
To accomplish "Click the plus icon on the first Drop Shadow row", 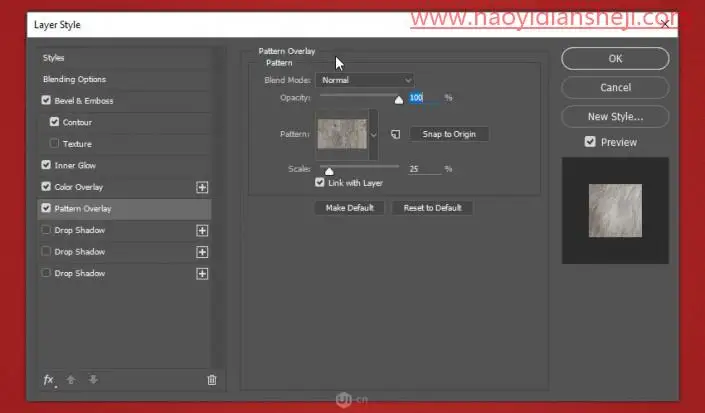I will click(202, 231).
